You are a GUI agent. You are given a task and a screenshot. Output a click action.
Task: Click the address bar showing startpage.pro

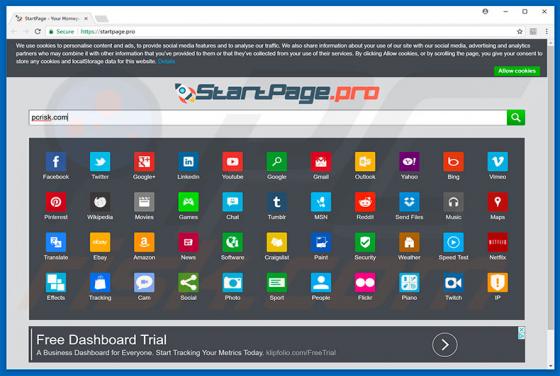[282, 31]
